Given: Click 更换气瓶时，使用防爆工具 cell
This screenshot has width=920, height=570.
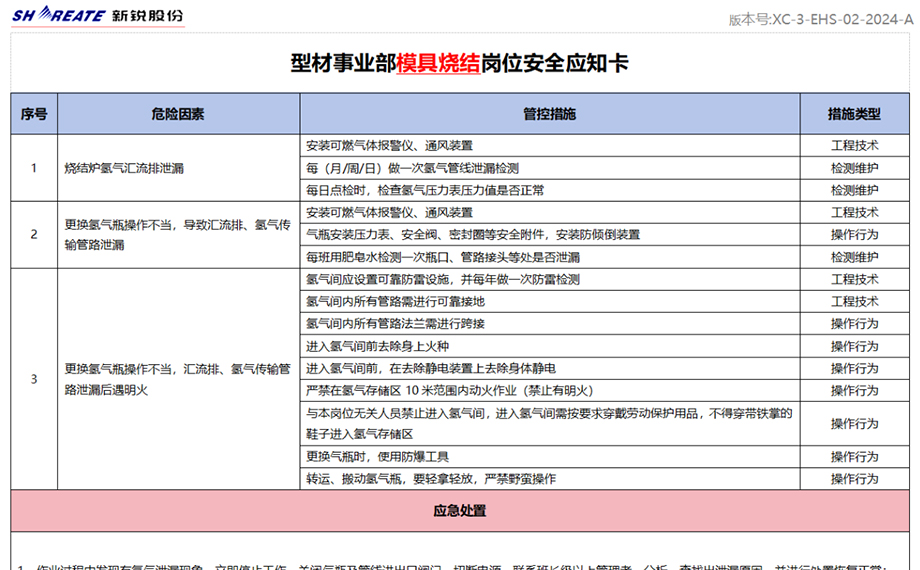Looking at the screenshot, I should (550, 457).
